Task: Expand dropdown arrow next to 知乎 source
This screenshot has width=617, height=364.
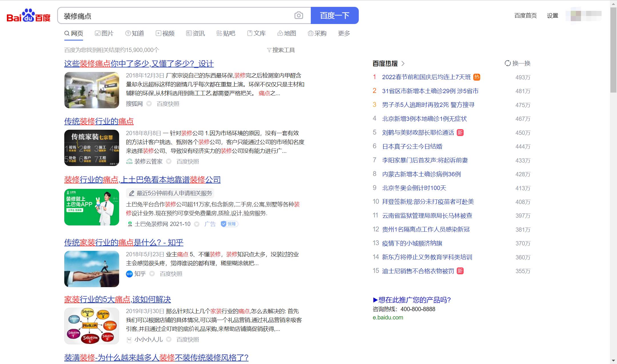Action: [152, 274]
